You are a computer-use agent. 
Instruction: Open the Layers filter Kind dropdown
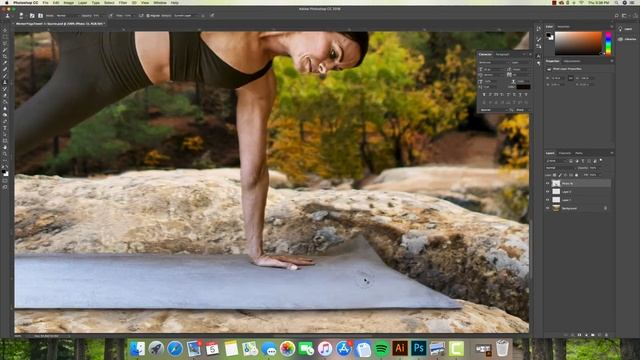557,161
